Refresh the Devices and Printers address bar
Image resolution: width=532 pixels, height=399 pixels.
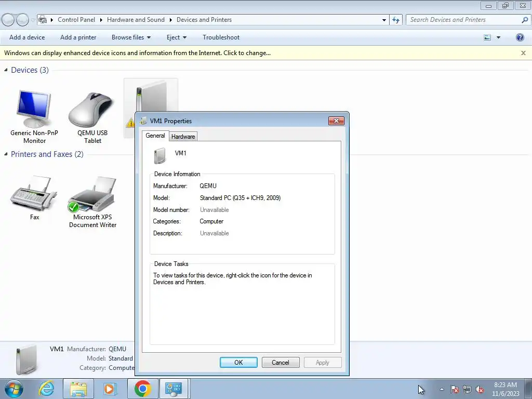[395, 20]
